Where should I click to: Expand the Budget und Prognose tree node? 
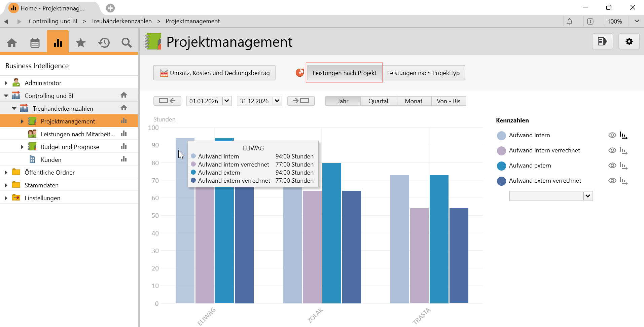coord(22,147)
